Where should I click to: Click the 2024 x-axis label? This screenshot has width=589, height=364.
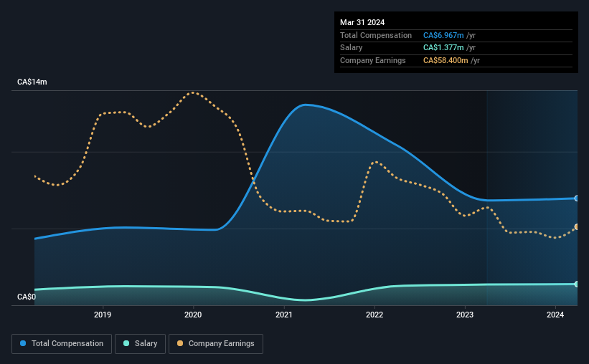click(555, 315)
